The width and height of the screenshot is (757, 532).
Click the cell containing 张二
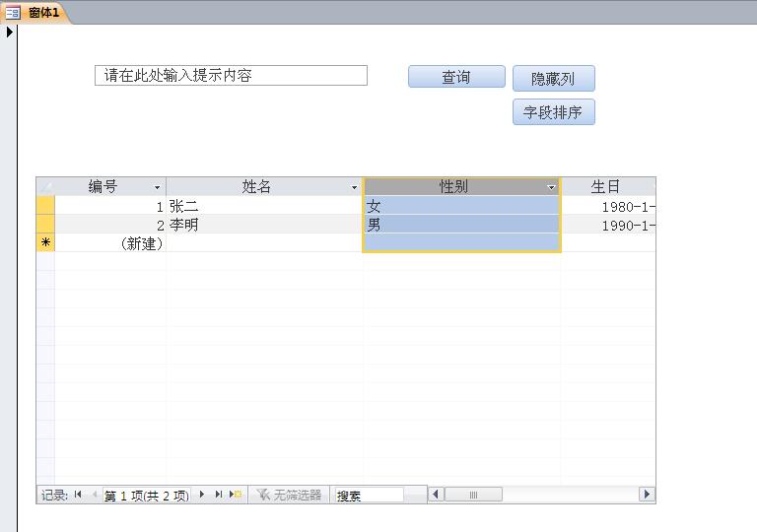(x=264, y=206)
